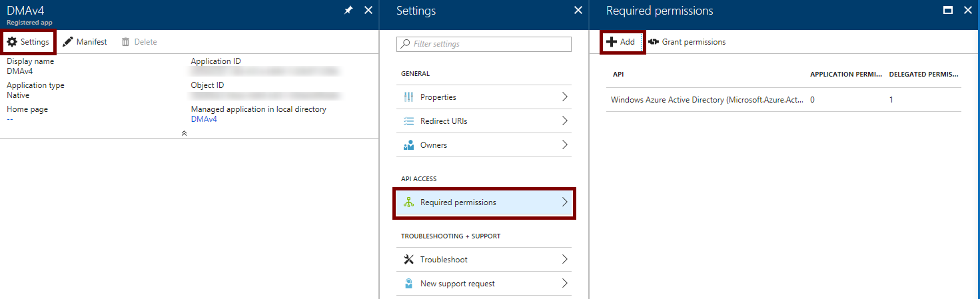Expand the Troubleshoot row chevron
The width and height of the screenshot is (980, 299).
tap(564, 260)
